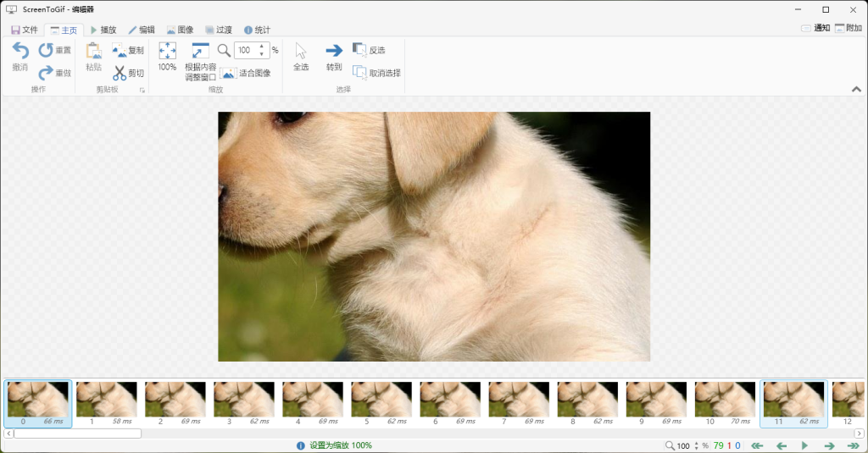The height and width of the screenshot is (453, 868).
Task: Click the Select all (全选) cursor icon
Action: tap(301, 51)
